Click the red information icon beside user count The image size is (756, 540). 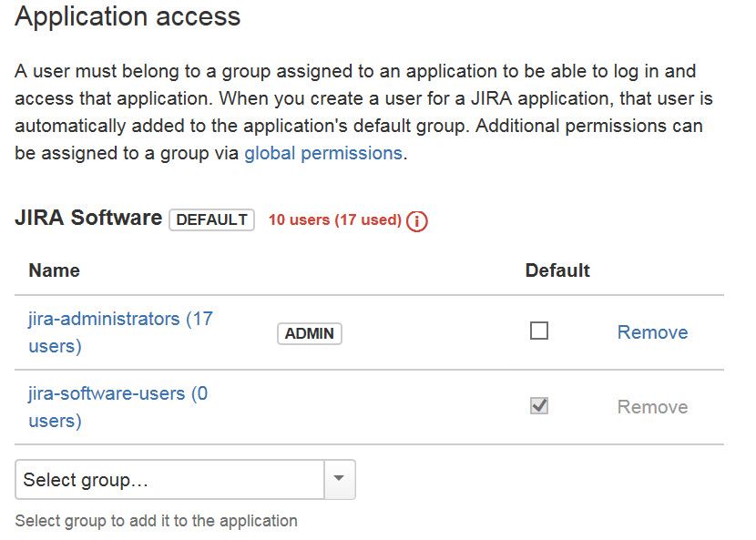coord(416,219)
